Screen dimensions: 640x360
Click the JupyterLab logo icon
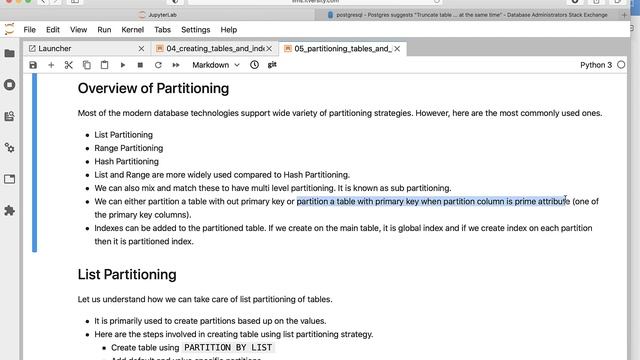9,29
